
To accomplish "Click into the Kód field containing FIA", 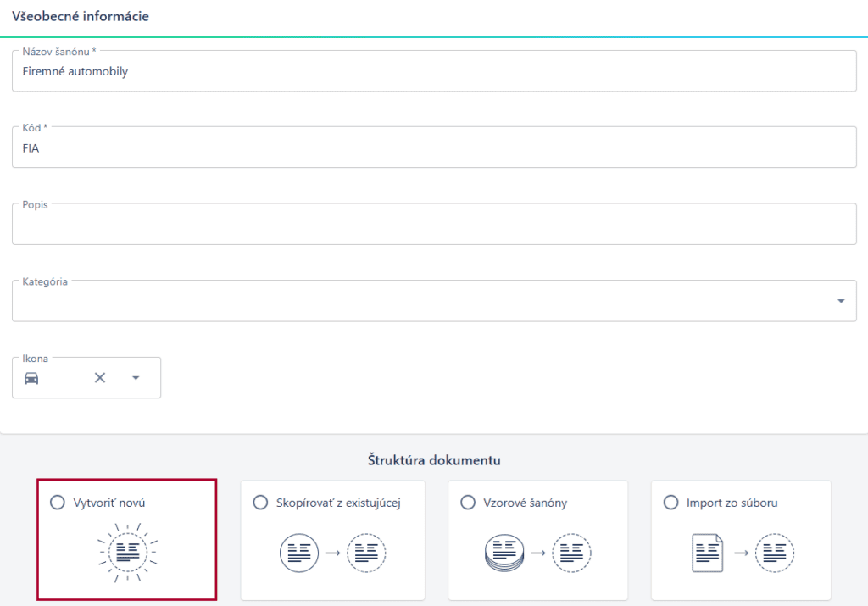I will [x=432, y=148].
